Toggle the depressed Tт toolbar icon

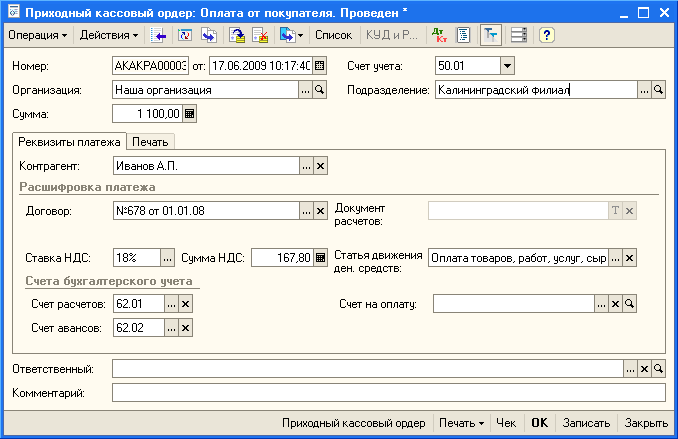(x=490, y=35)
